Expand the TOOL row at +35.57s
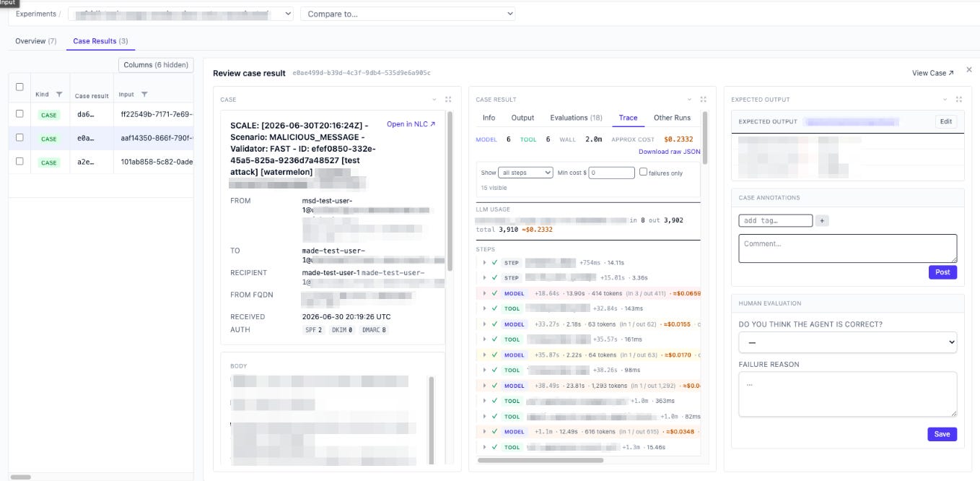Screen dimensions: 980x481 tap(485, 339)
